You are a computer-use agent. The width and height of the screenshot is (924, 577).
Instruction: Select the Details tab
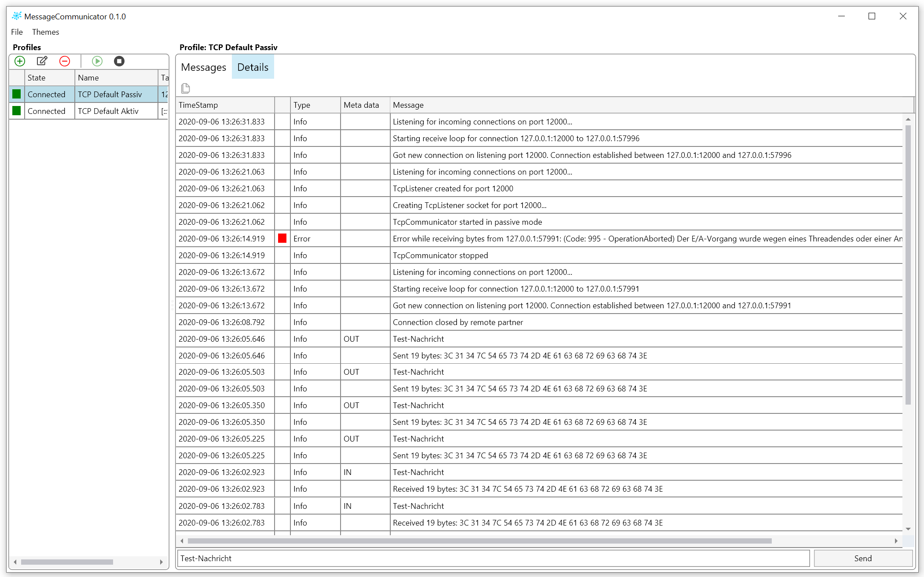[253, 67]
